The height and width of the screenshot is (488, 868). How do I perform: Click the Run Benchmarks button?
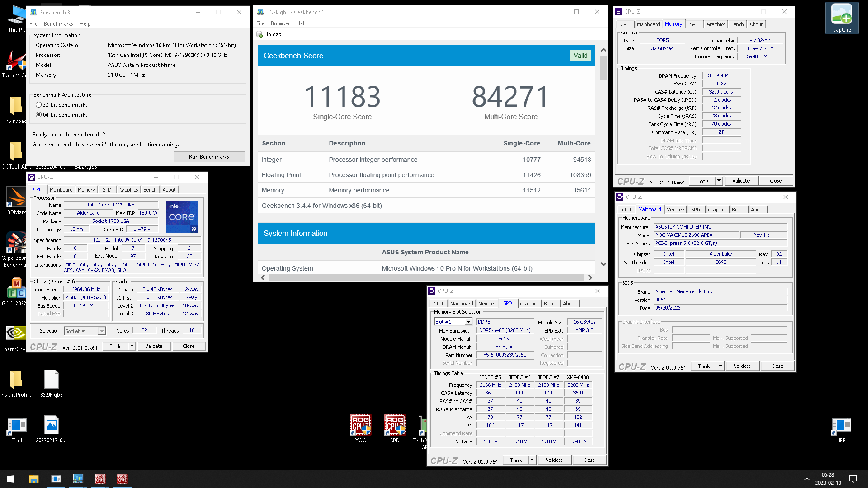click(x=209, y=157)
